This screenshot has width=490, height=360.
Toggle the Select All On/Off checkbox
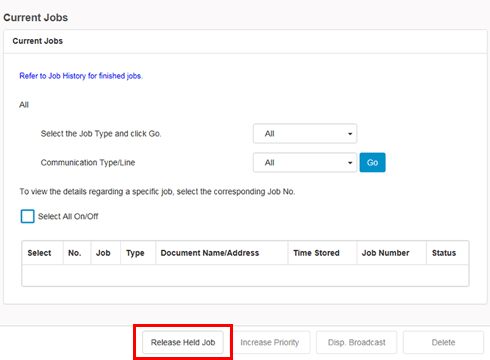point(27,216)
